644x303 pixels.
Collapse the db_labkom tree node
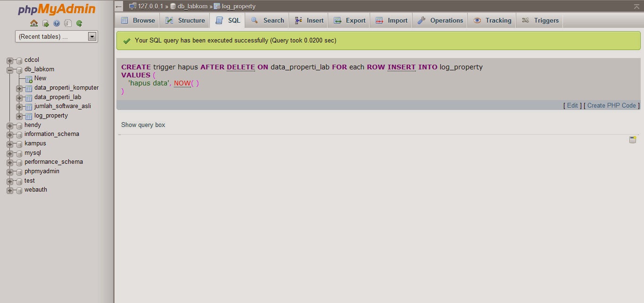coord(10,69)
